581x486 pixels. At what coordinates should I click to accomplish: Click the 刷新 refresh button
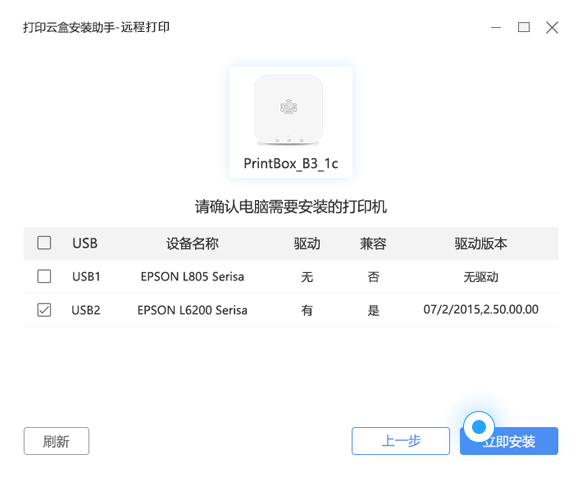pyautogui.click(x=56, y=441)
